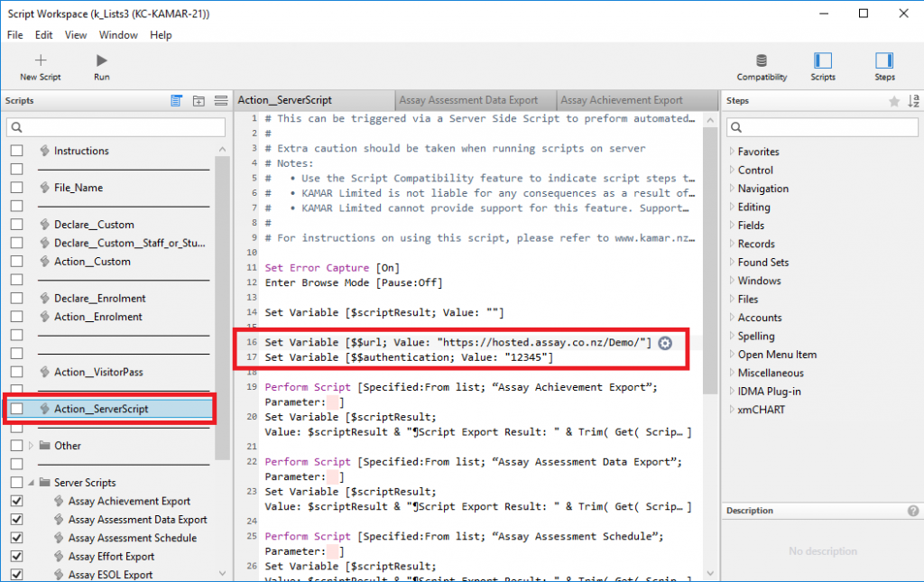Check the Action__ServerScript checkbox

click(x=16, y=409)
